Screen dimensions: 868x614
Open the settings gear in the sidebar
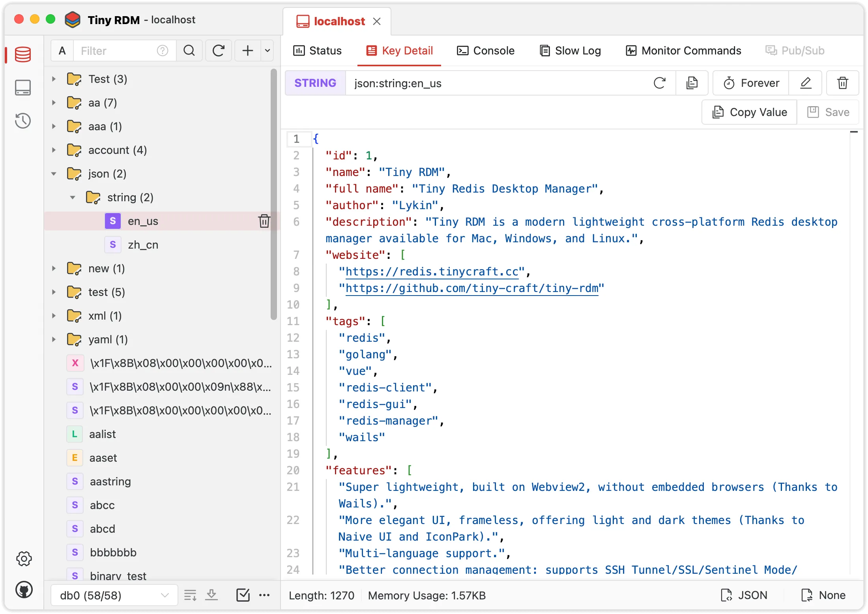point(24,558)
